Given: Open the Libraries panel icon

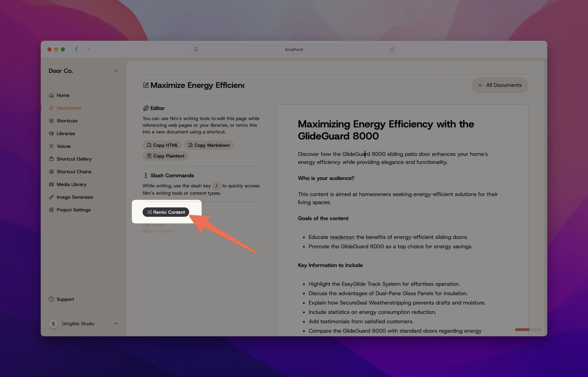Looking at the screenshot, I should [x=51, y=133].
